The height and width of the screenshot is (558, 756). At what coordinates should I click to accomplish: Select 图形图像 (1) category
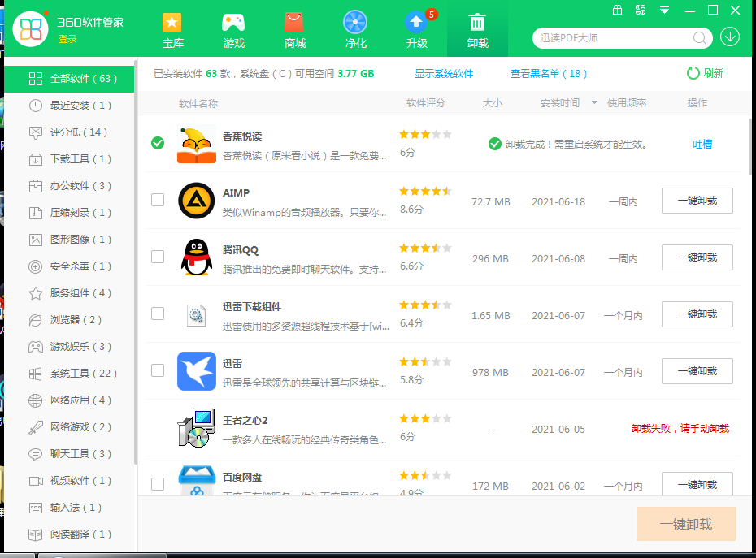[69, 240]
